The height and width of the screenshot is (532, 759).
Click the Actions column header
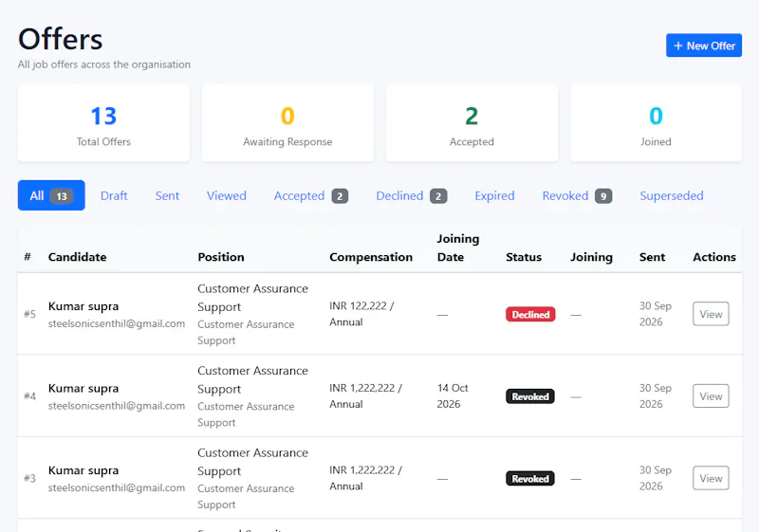(x=714, y=257)
